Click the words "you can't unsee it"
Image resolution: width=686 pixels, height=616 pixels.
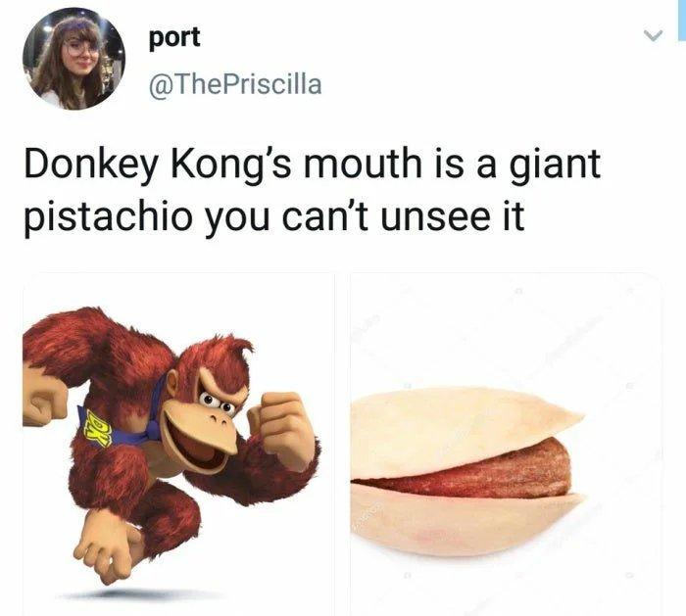(x=365, y=216)
